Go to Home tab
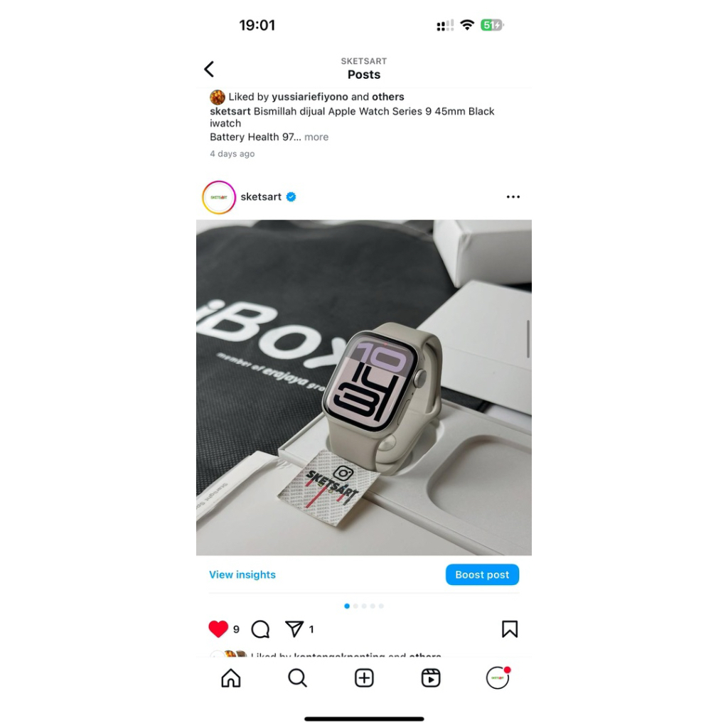The width and height of the screenshot is (728, 728). point(231,678)
